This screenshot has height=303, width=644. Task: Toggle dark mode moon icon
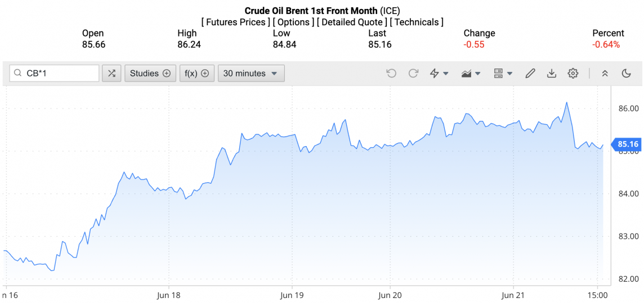(626, 73)
